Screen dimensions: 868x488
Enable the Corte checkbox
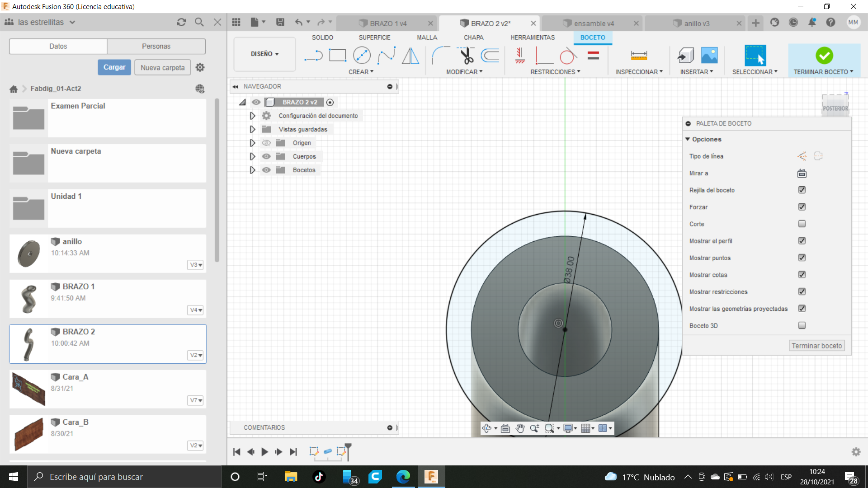pyautogui.click(x=802, y=224)
